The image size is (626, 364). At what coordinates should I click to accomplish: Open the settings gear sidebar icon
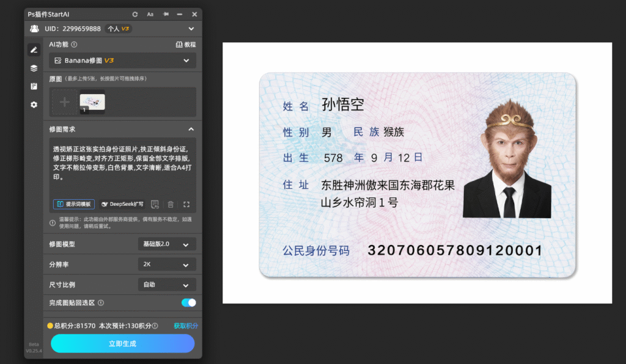click(34, 104)
